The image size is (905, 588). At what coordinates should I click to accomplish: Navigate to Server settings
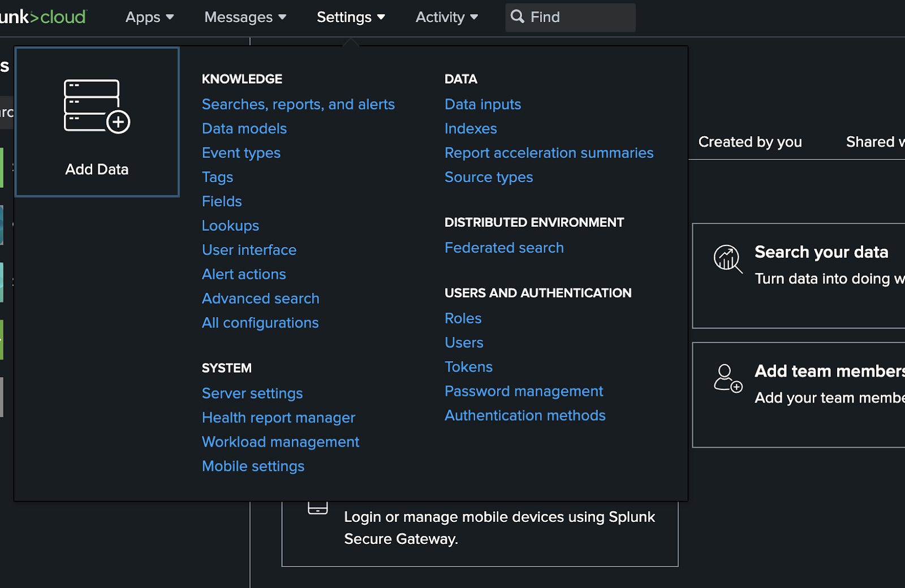click(252, 394)
